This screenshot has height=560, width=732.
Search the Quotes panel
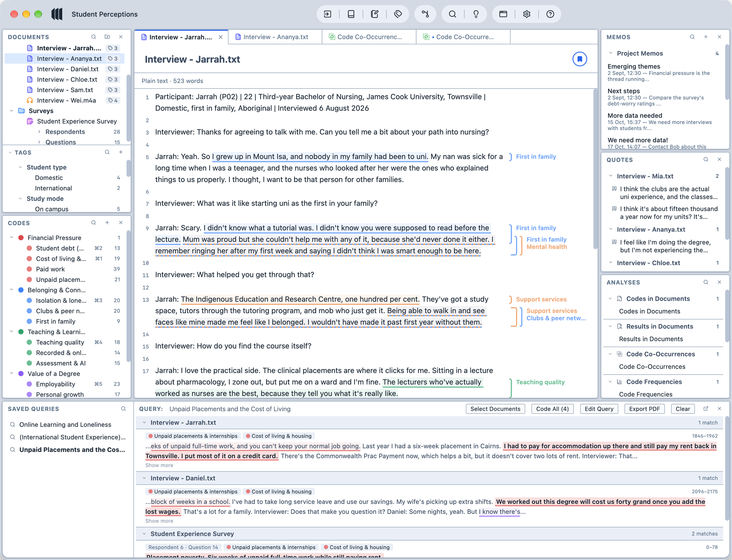click(706, 159)
